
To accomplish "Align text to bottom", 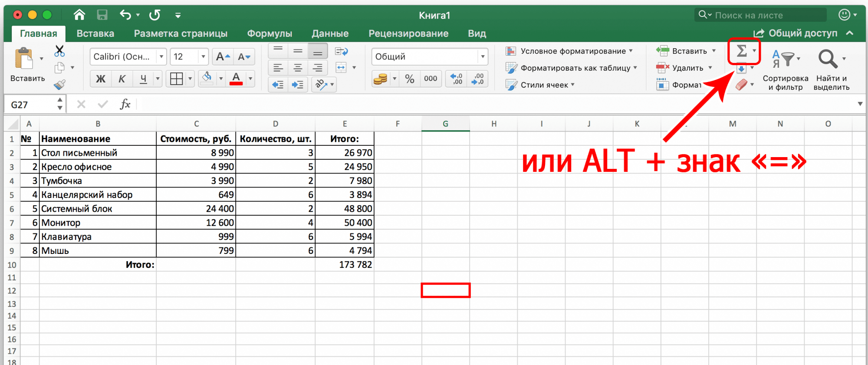I will 318,52.
